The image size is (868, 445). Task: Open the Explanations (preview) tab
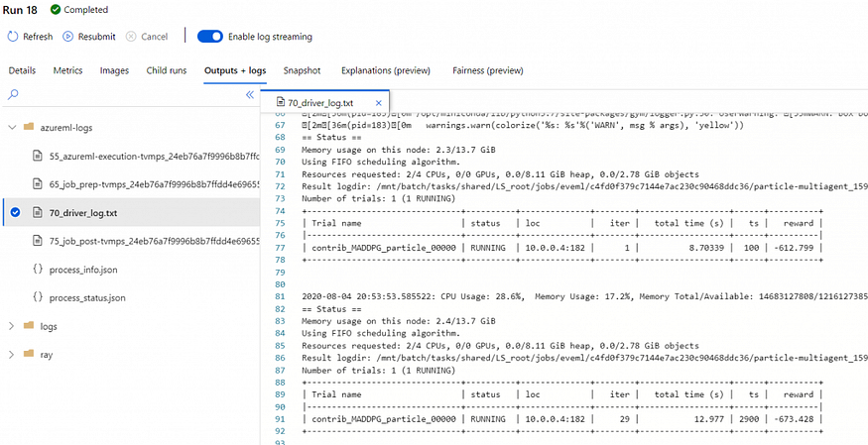pos(386,70)
